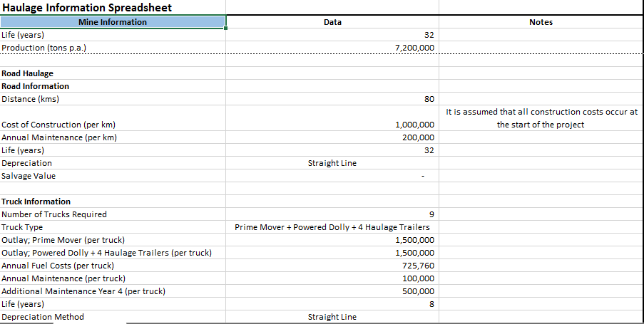Select the 1,000,000 construction cost value

pos(414,125)
